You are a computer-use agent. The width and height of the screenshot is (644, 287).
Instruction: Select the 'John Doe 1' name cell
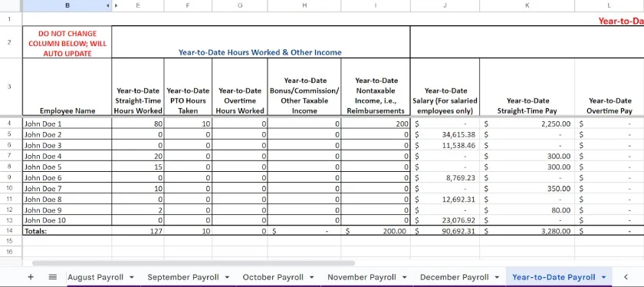pos(67,124)
